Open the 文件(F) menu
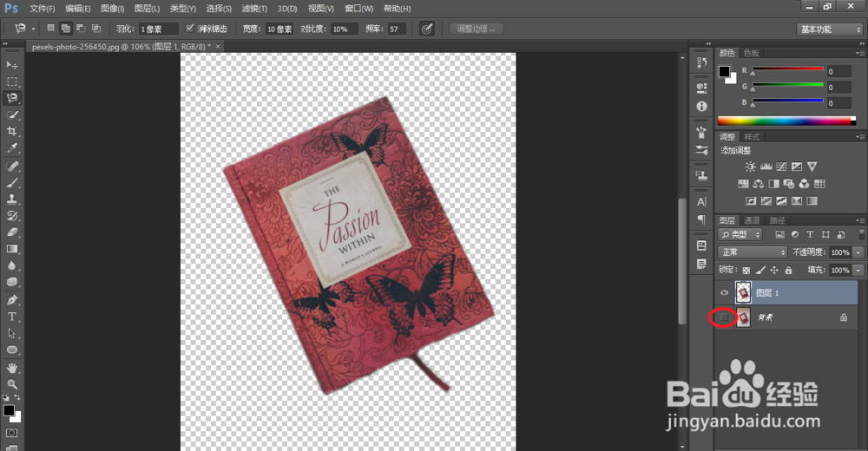Image resolution: width=868 pixels, height=451 pixels. [42, 9]
